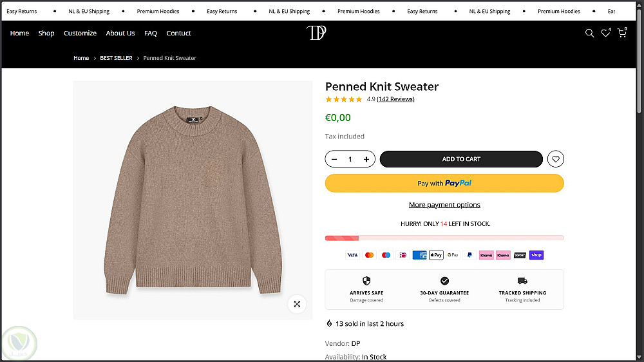
Task: Decrease quantity with minus button
Action: 334,159
